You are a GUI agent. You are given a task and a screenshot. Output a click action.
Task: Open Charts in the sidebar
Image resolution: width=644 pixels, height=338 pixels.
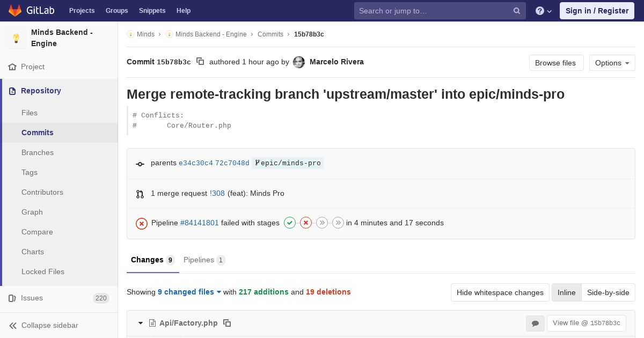click(33, 252)
